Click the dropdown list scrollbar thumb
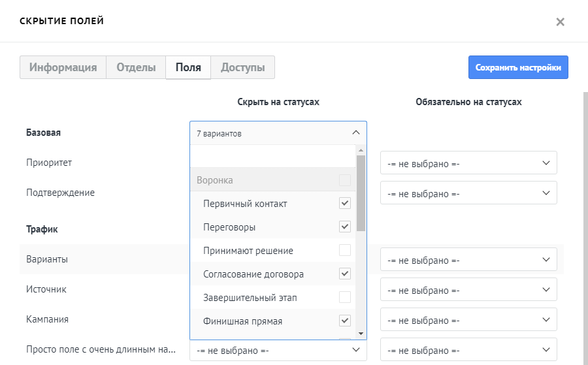This screenshot has height=365, width=588. (x=361, y=193)
